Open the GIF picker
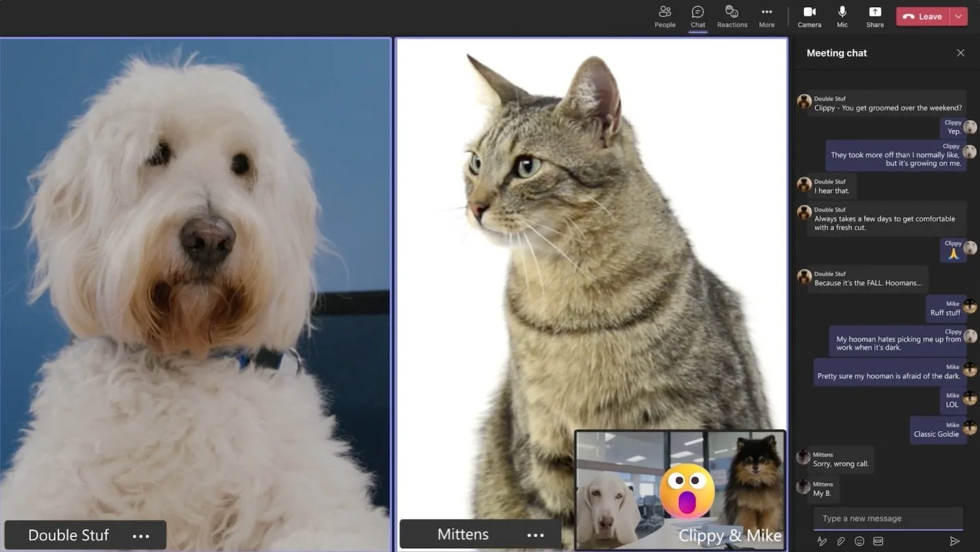The image size is (980, 552). [878, 541]
